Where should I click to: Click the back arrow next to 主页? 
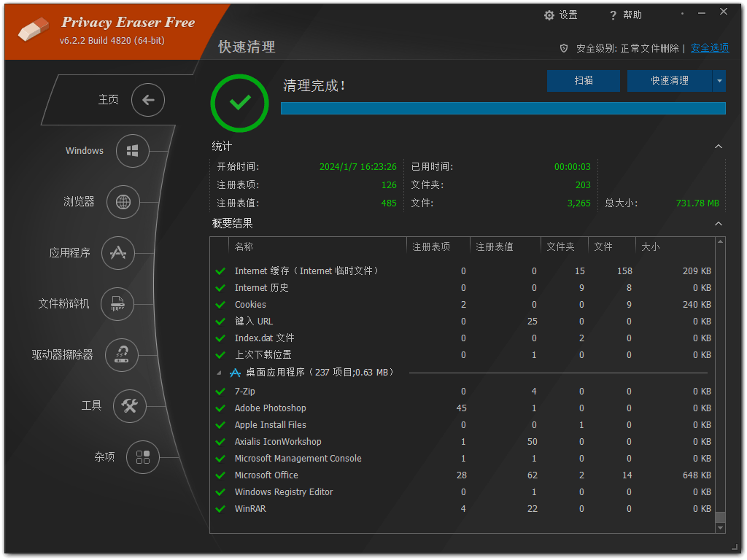(x=148, y=100)
